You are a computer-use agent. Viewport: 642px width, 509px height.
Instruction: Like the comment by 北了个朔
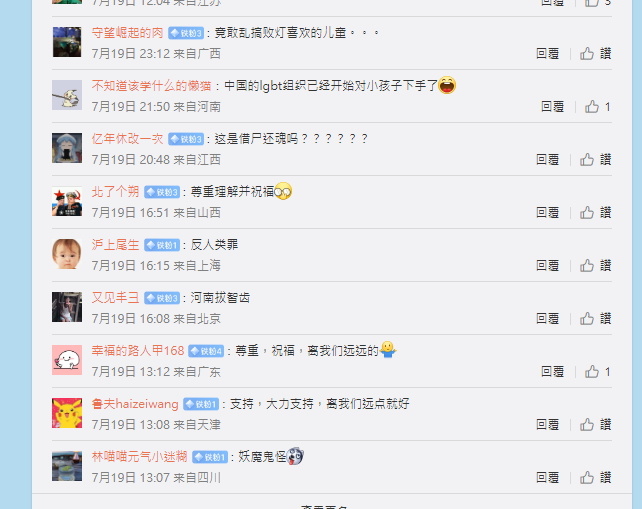[x=595, y=213]
